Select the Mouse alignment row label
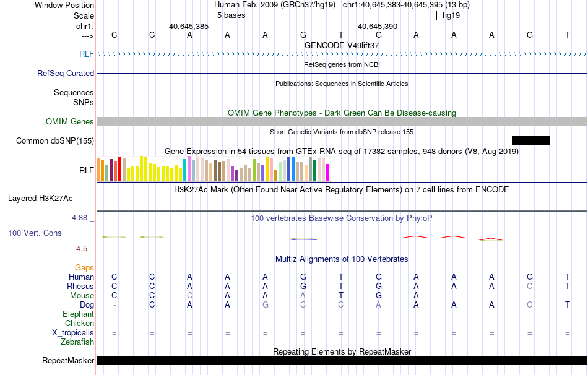The image size is (588, 375). pyautogui.click(x=82, y=296)
